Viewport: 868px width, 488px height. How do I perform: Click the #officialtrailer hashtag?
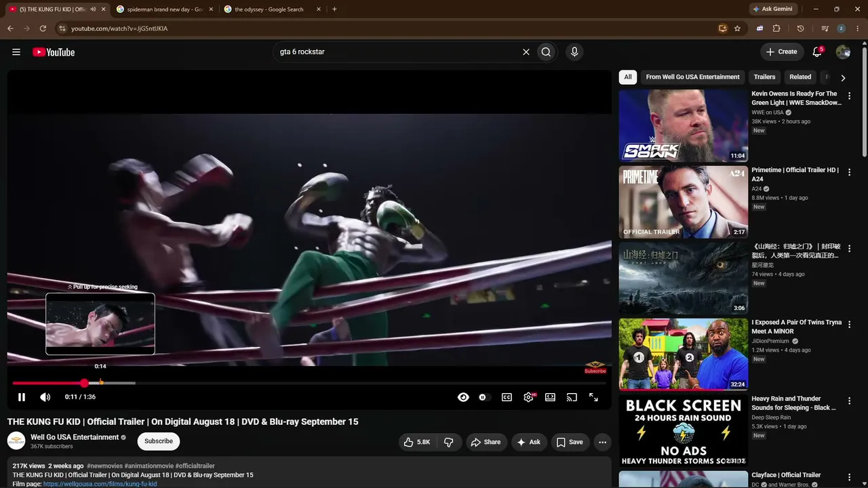pos(195,466)
